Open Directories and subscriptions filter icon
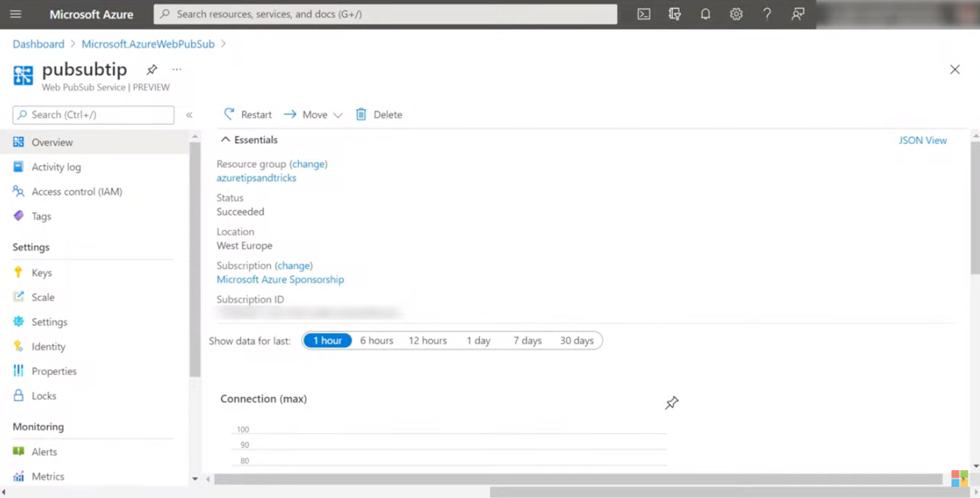The height and width of the screenshot is (498, 980). pyautogui.click(x=675, y=14)
